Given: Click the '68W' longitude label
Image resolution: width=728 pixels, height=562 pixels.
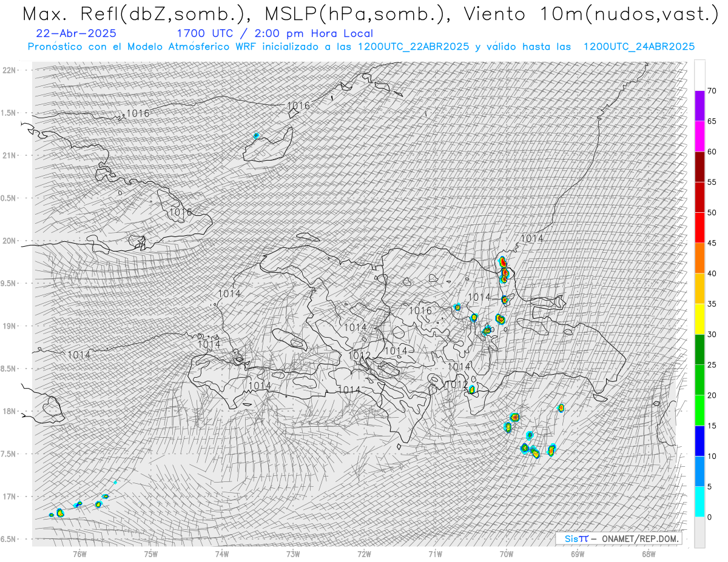Looking at the screenshot, I should click(649, 554).
